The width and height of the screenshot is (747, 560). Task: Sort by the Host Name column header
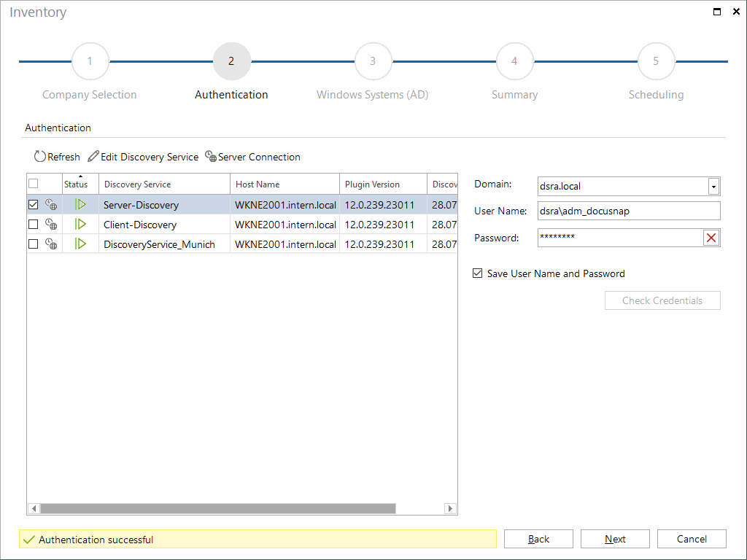tap(285, 184)
